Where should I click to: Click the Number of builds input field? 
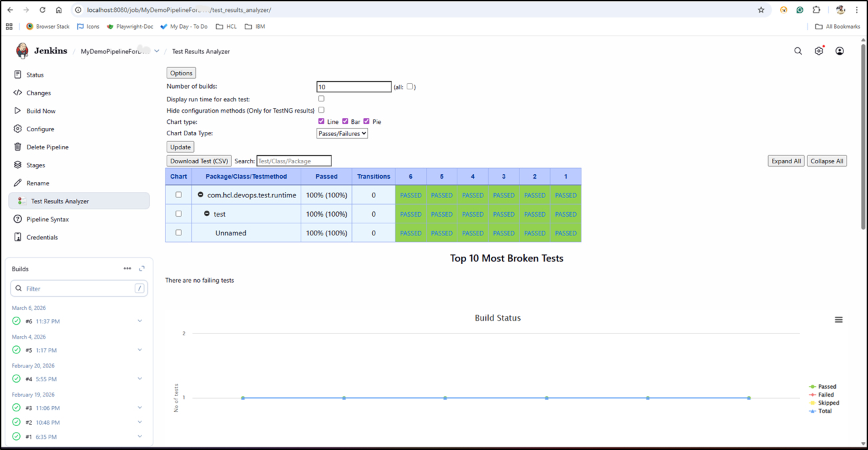coord(354,87)
